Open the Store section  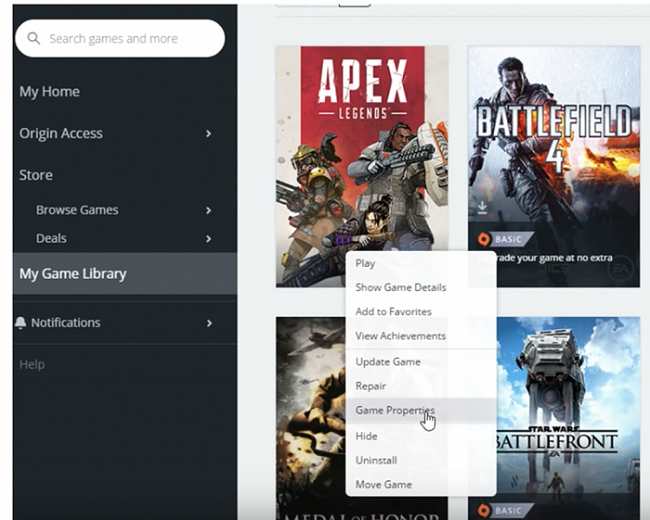pos(36,175)
